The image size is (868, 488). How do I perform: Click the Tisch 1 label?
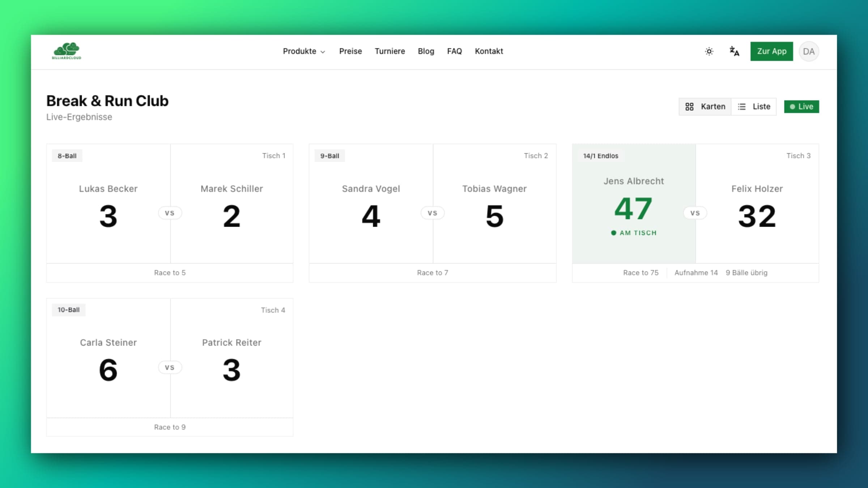pyautogui.click(x=274, y=156)
